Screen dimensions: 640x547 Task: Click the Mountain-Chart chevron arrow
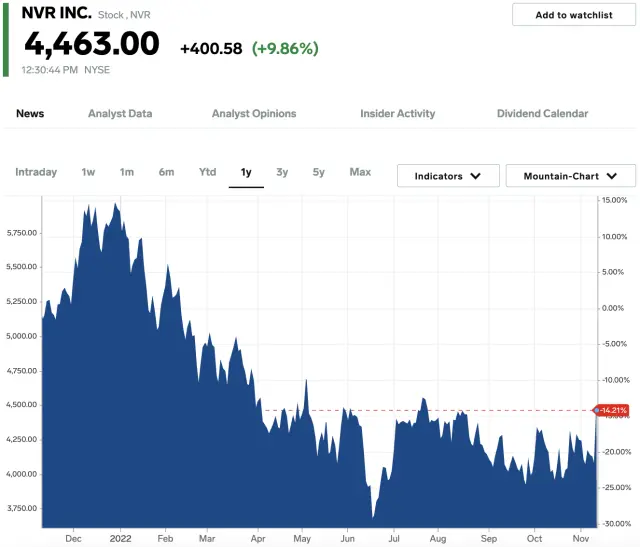pos(613,176)
